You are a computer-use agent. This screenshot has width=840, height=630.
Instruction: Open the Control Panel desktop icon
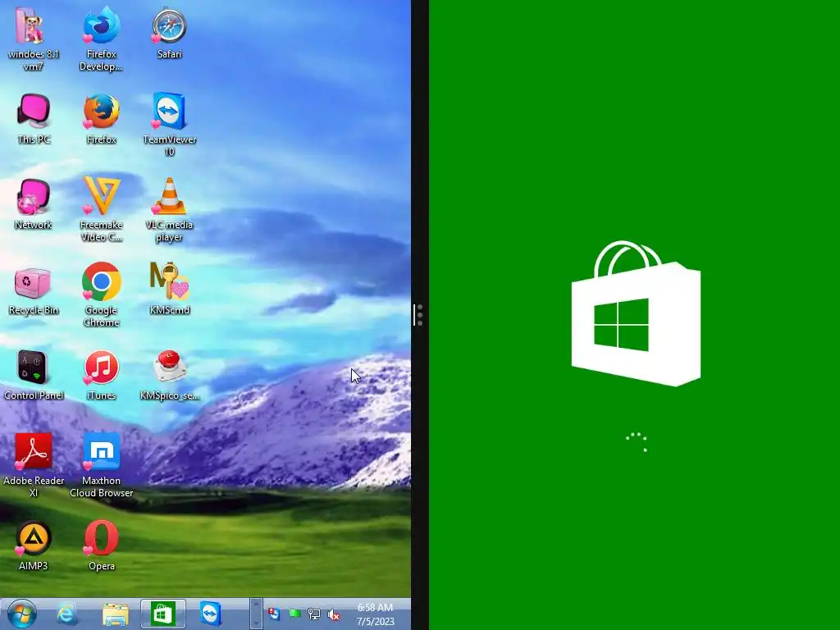33,374
